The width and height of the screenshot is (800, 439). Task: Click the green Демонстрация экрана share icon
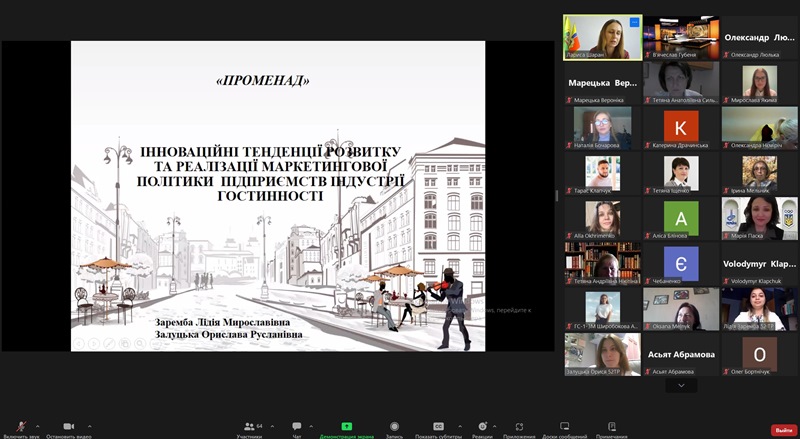346,427
